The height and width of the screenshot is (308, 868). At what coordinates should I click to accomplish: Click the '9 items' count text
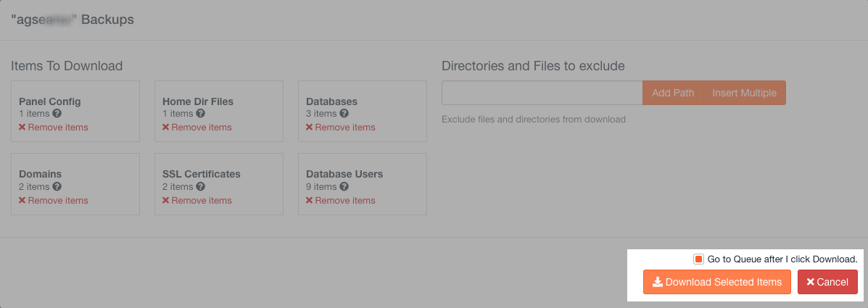(321, 186)
